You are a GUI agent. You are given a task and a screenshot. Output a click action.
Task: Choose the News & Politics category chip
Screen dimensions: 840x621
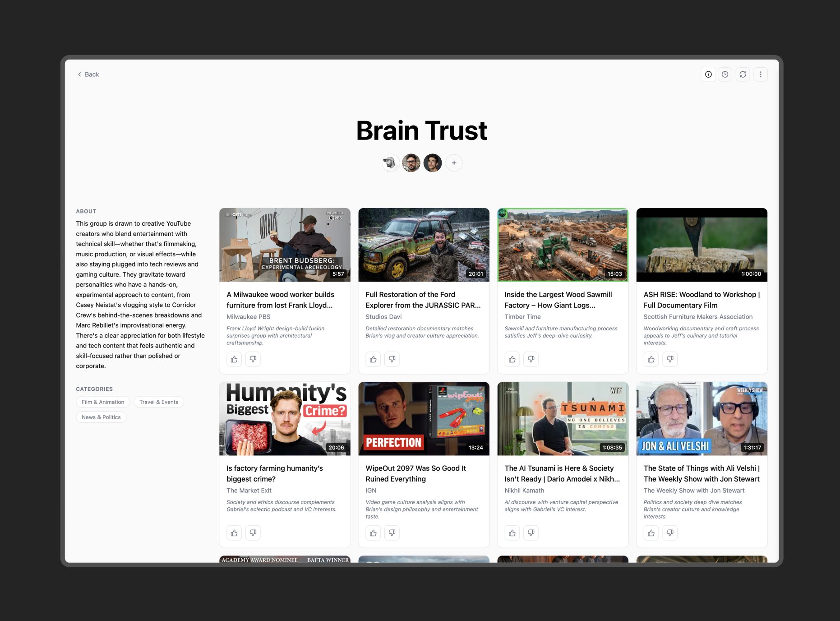coord(101,417)
